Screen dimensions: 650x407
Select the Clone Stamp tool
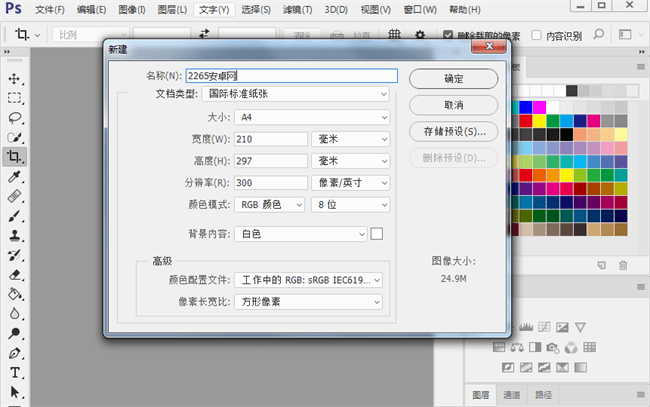point(15,236)
